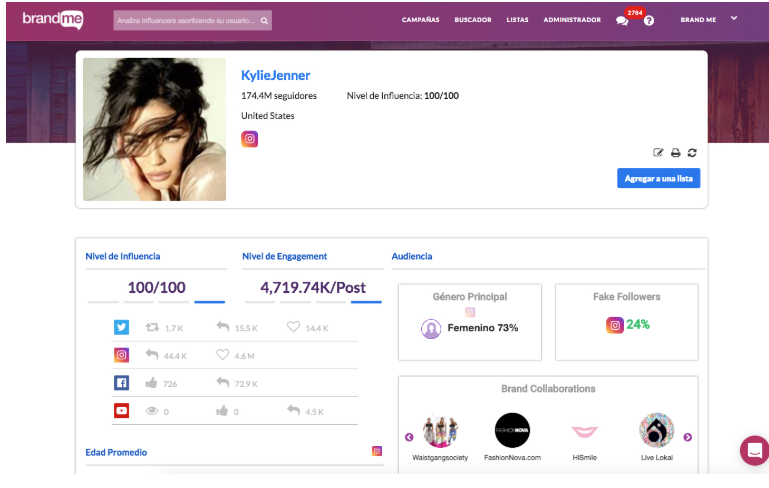The width and height of the screenshot is (769, 488).
Task: Open the messages chat icon
Action: coord(622,21)
